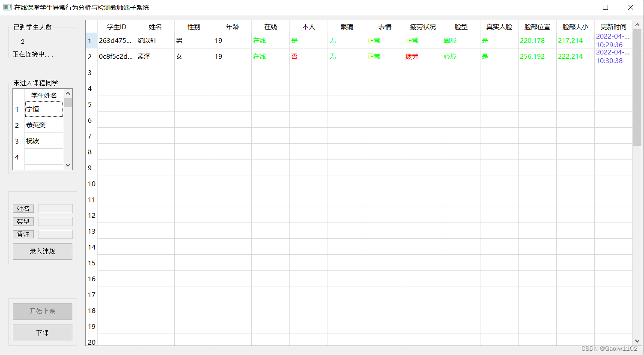This screenshot has height=355, width=644.
Task: Click the main table's vertical scrollbar thumb
Action: pyautogui.click(x=637, y=87)
